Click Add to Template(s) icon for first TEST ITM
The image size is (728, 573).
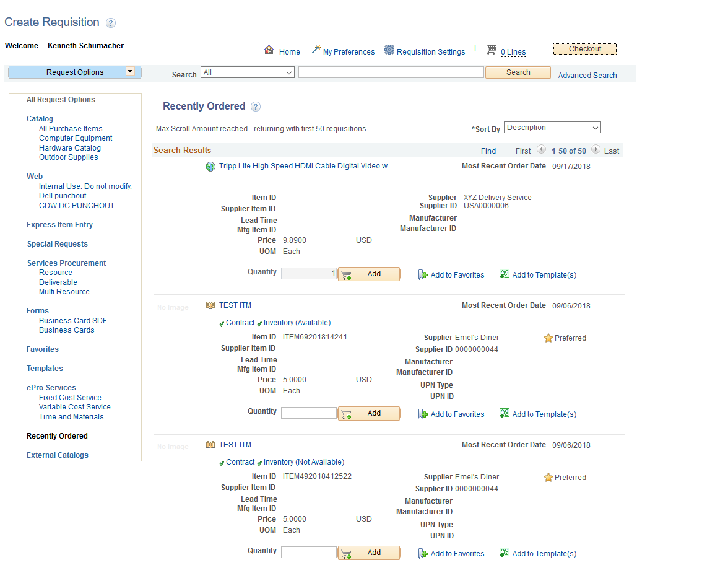point(504,413)
